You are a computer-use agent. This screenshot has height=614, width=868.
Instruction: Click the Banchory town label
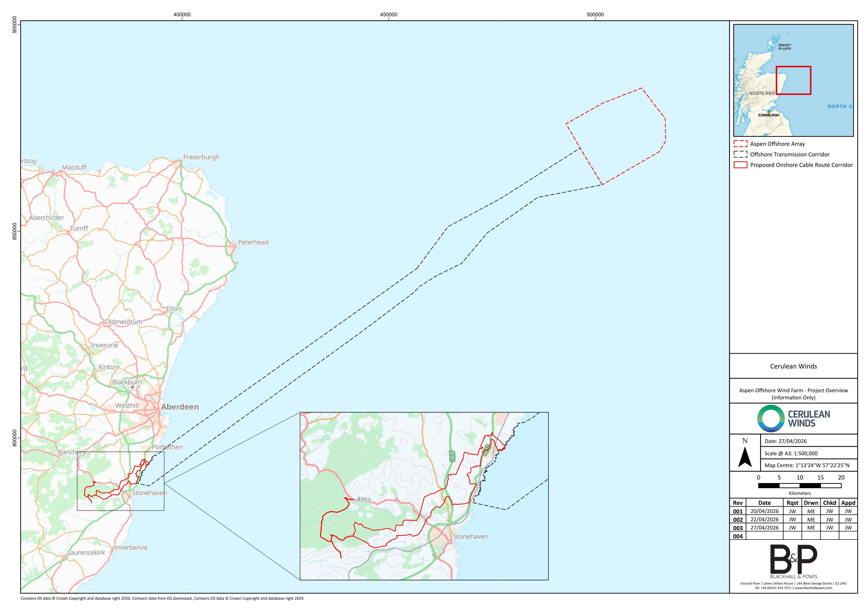click(x=72, y=452)
